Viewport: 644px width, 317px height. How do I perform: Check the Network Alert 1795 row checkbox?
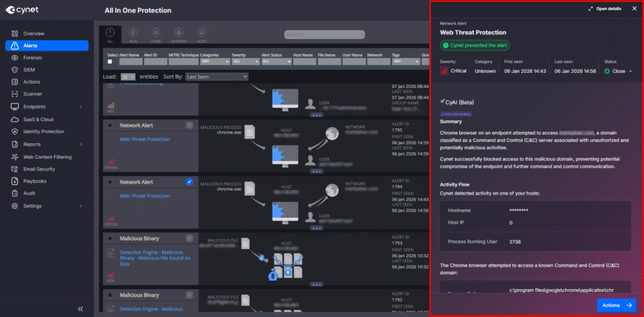111,125
